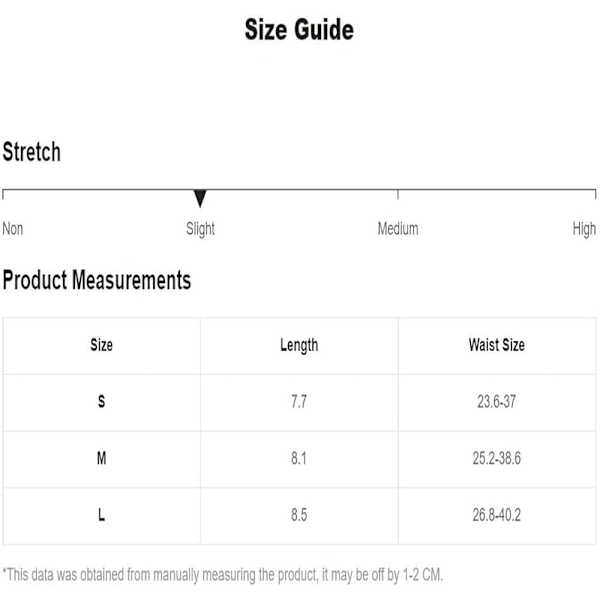600x600 pixels.
Task: Select the size S row label
Action: tap(101, 402)
